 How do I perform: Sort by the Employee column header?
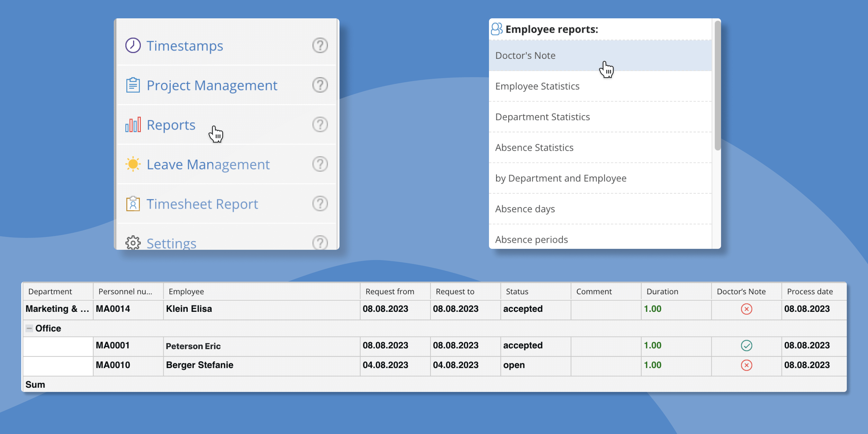tap(262, 292)
